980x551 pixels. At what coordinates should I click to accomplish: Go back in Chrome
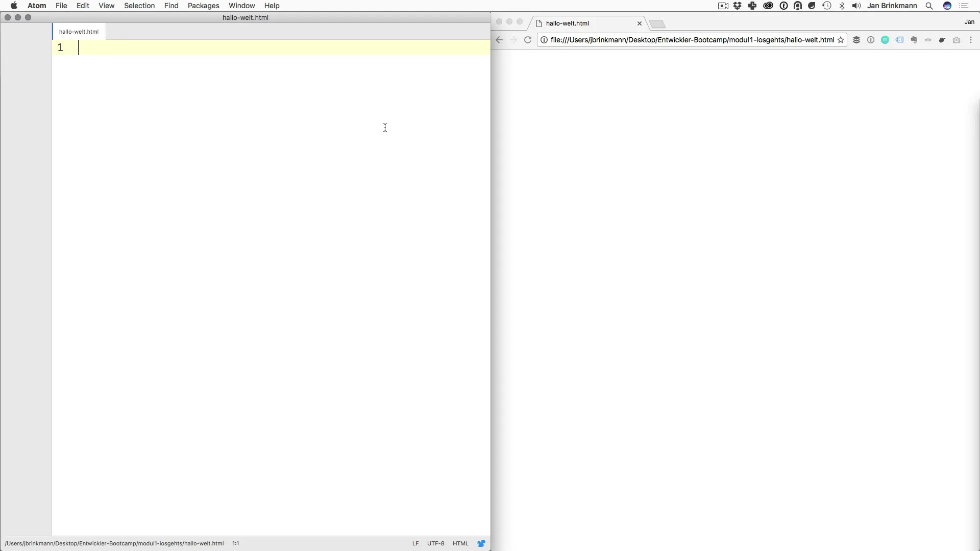tap(500, 40)
